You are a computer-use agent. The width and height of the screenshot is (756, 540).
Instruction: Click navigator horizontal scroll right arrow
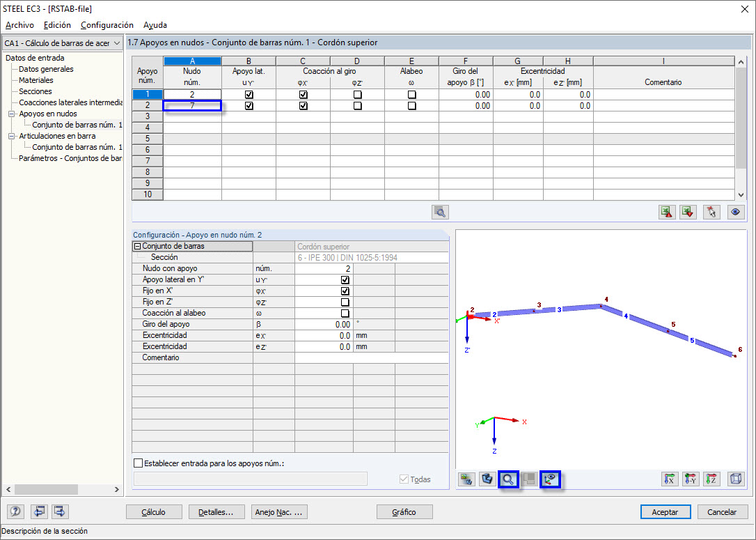point(117,489)
